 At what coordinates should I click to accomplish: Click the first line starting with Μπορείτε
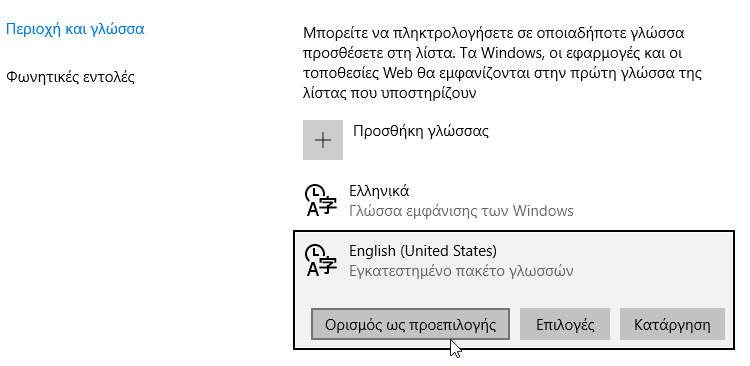tap(494, 33)
